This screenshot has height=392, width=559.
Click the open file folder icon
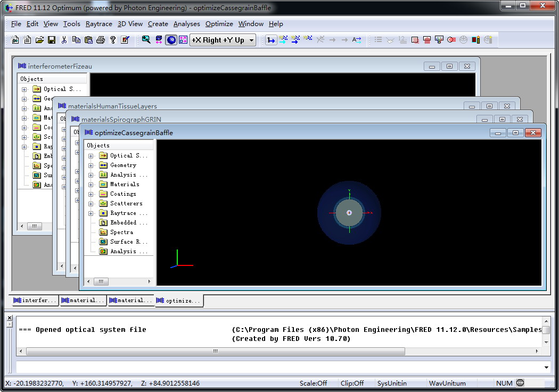pos(39,40)
